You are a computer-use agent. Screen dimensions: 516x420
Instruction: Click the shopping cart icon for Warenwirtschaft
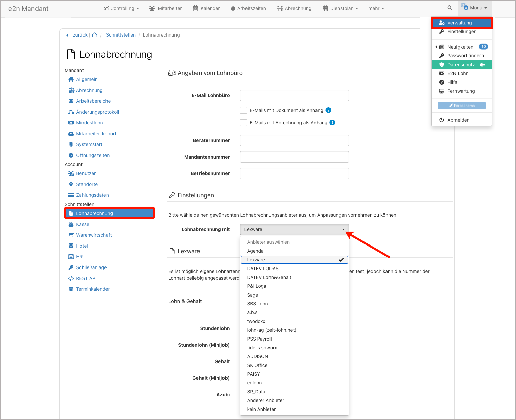(71, 235)
